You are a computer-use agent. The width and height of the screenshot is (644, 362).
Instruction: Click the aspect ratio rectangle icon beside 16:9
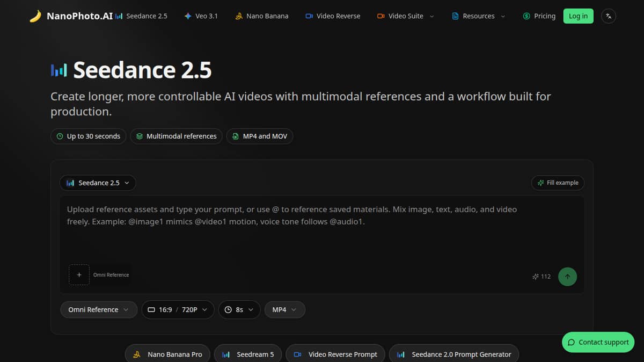tap(151, 310)
